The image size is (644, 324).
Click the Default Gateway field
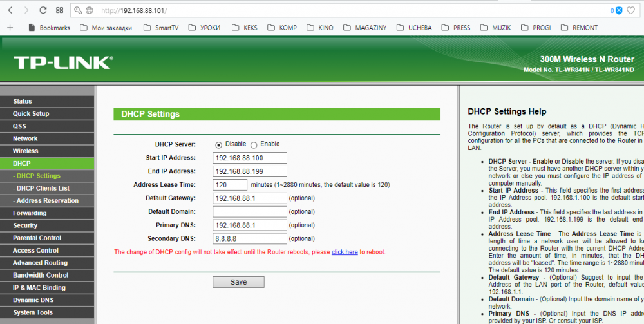tap(250, 198)
